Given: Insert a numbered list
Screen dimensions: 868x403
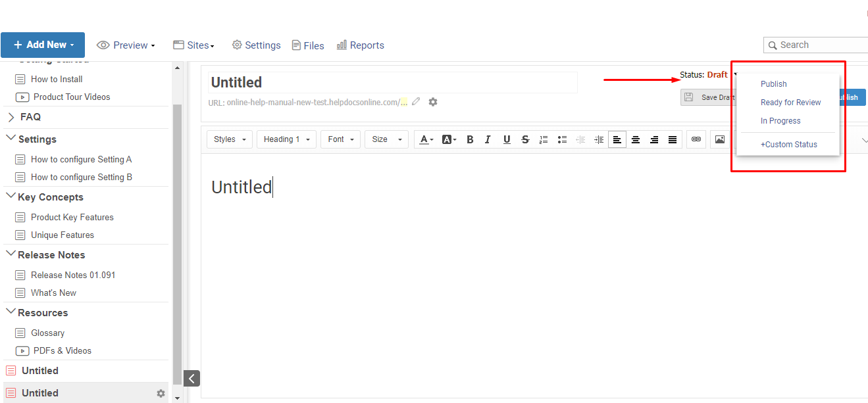Looking at the screenshot, I should coord(544,139).
